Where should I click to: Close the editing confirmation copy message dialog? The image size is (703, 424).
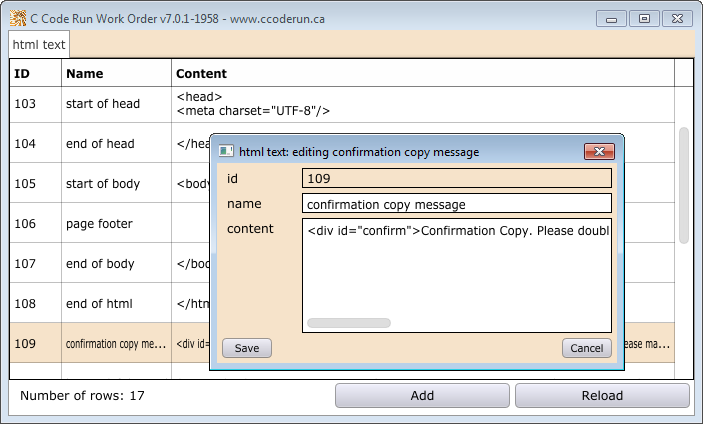pos(598,152)
